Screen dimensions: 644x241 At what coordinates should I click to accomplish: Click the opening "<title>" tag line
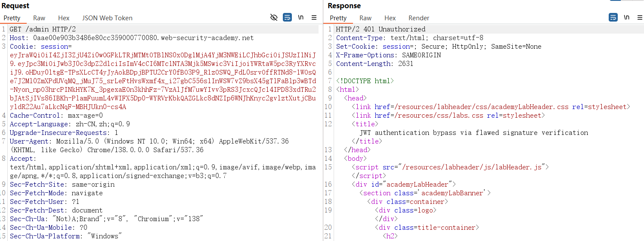[365, 124]
